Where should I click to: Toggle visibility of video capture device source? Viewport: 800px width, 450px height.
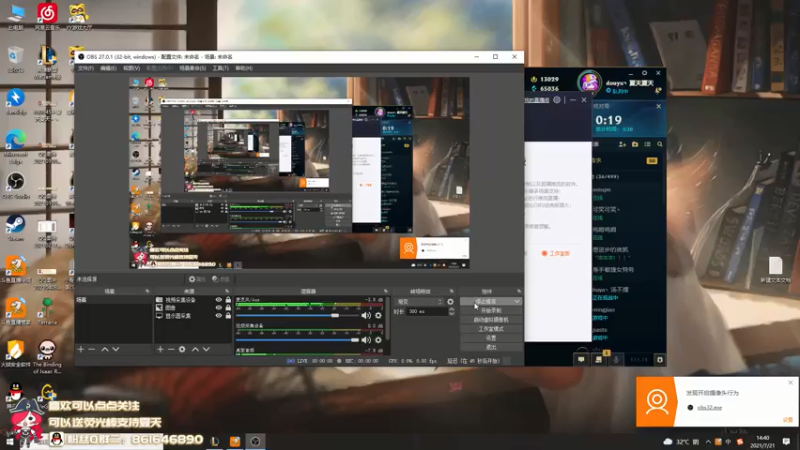[x=219, y=300]
